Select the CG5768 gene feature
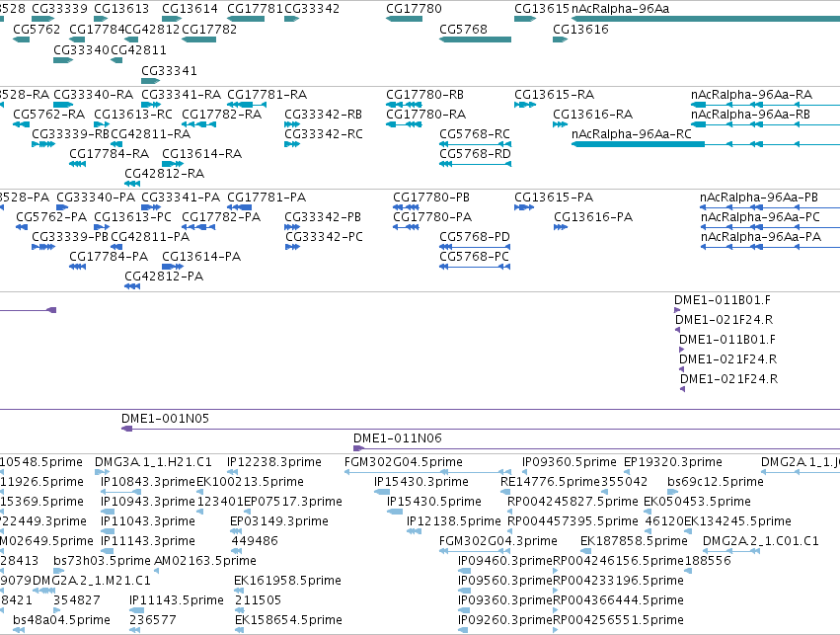Image resolution: width=840 pixels, height=635 pixels. 475,40
